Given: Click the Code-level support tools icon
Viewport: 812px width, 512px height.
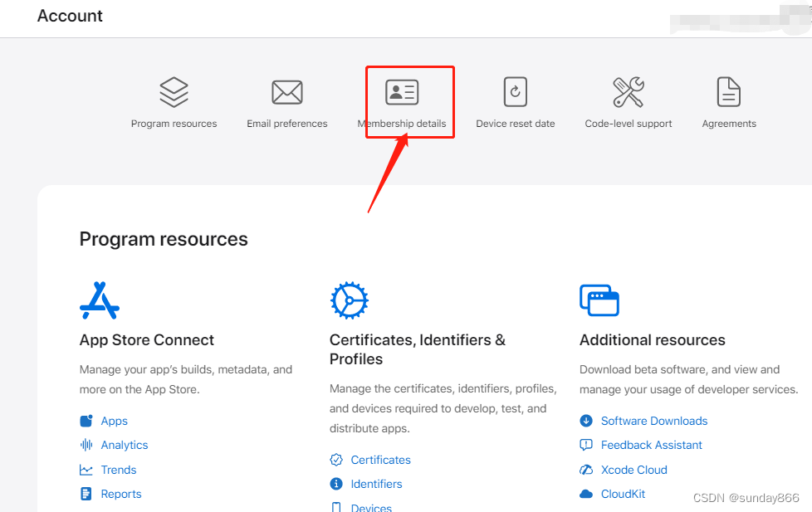Looking at the screenshot, I should [629, 92].
